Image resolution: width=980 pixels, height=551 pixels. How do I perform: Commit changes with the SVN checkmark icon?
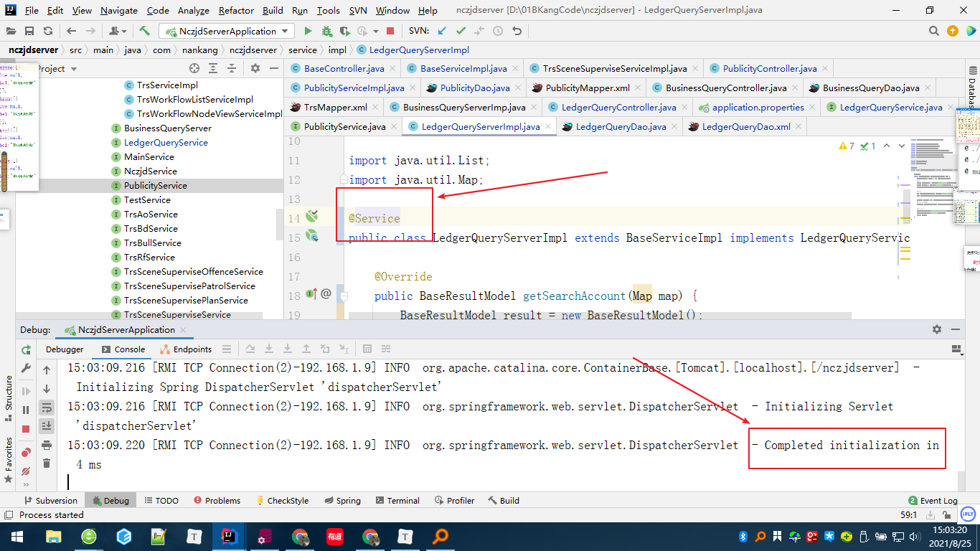click(461, 31)
